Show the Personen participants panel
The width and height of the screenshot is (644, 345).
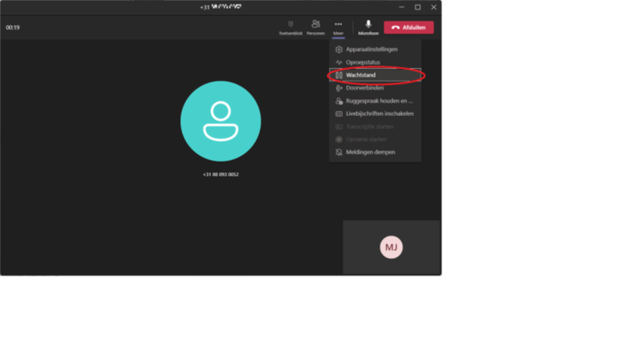point(315,27)
